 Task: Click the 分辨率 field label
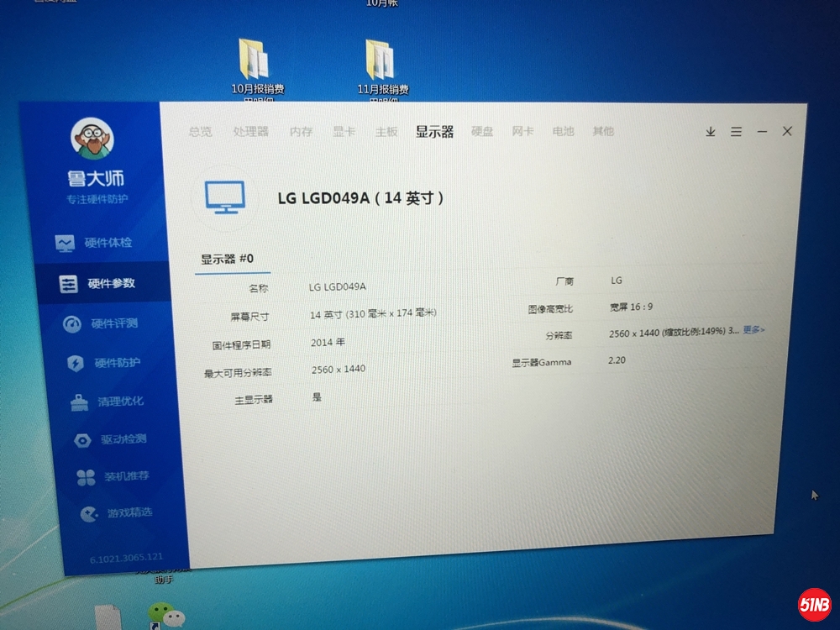pyautogui.click(x=559, y=336)
